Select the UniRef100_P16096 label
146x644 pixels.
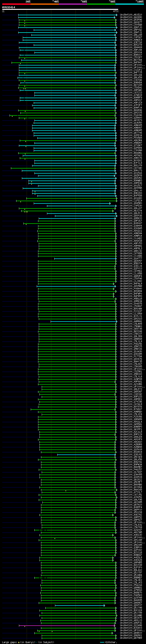[x=131, y=115]
